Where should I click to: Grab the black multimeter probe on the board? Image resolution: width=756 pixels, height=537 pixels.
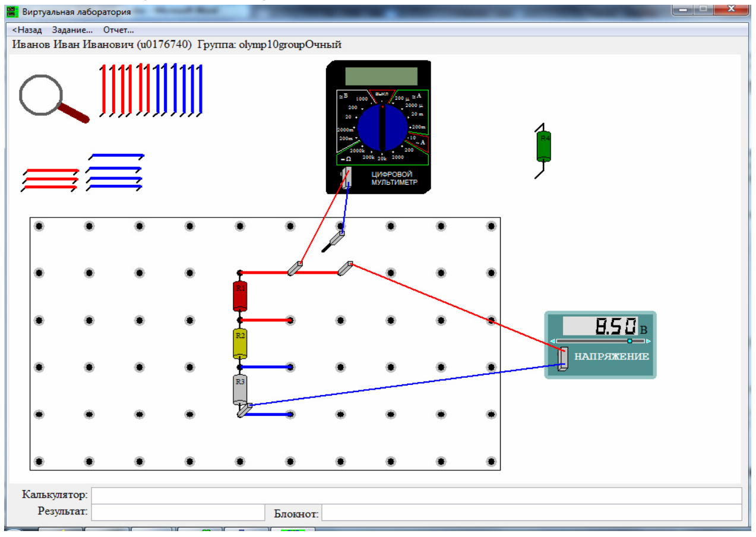tap(334, 241)
